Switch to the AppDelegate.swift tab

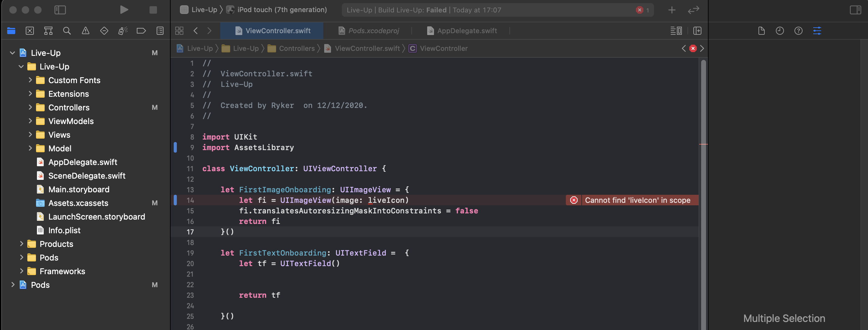pyautogui.click(x=467, y=31)
